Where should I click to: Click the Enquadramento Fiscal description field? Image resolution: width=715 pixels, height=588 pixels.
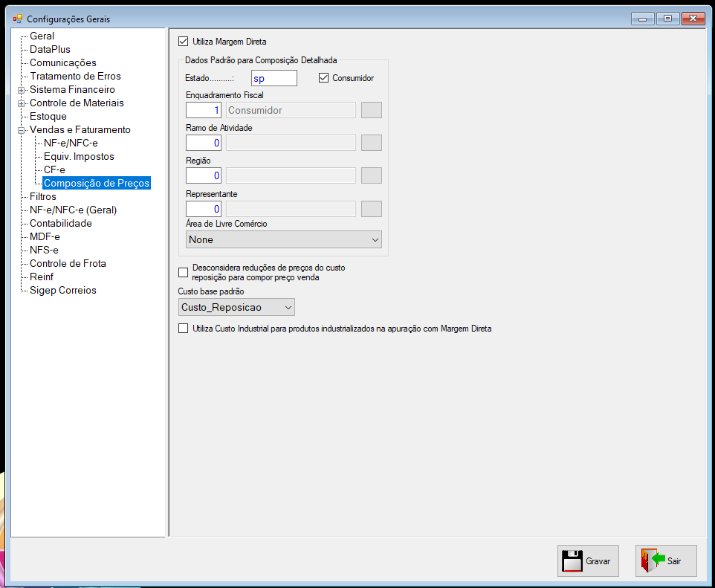coord(291,110)
